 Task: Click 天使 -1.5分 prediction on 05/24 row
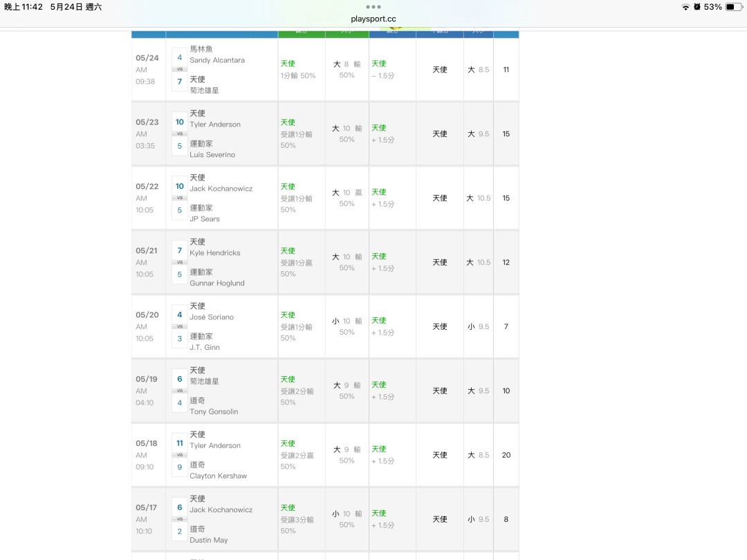pos(383,69)
